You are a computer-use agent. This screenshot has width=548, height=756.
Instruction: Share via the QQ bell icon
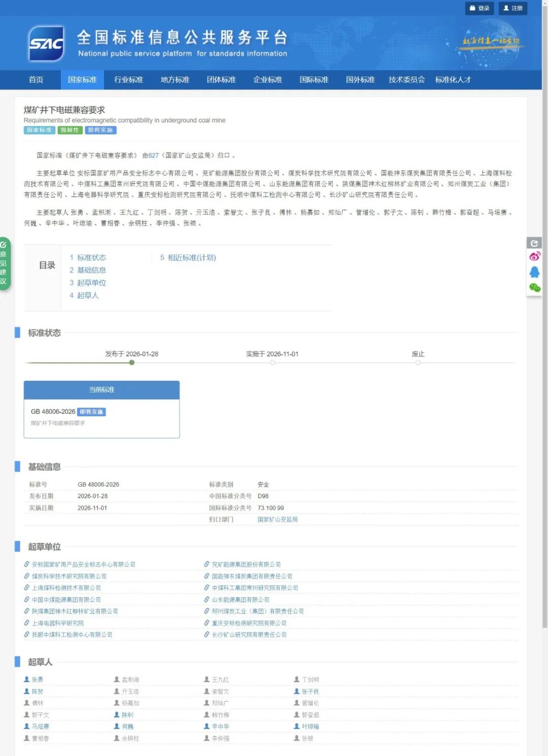(x=534, y=272)
